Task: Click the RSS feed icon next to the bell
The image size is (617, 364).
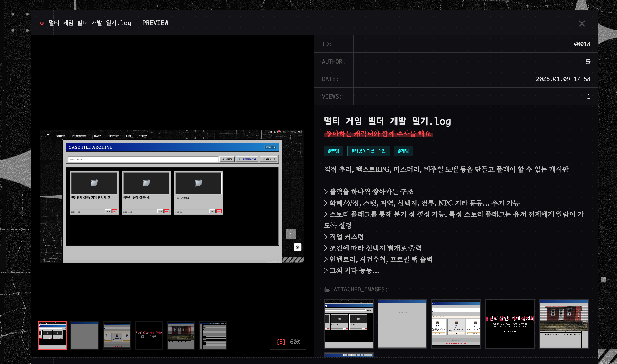Action: click(x=281, y=132)
